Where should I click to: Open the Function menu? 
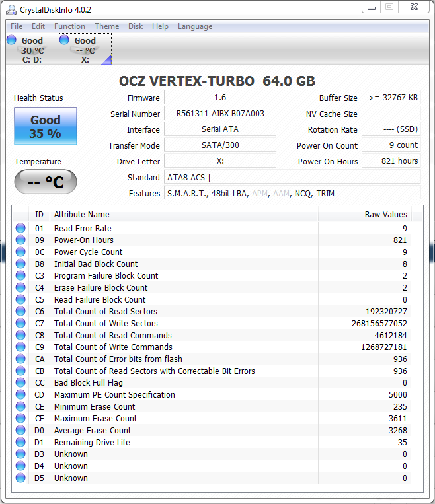pos(69,26)
